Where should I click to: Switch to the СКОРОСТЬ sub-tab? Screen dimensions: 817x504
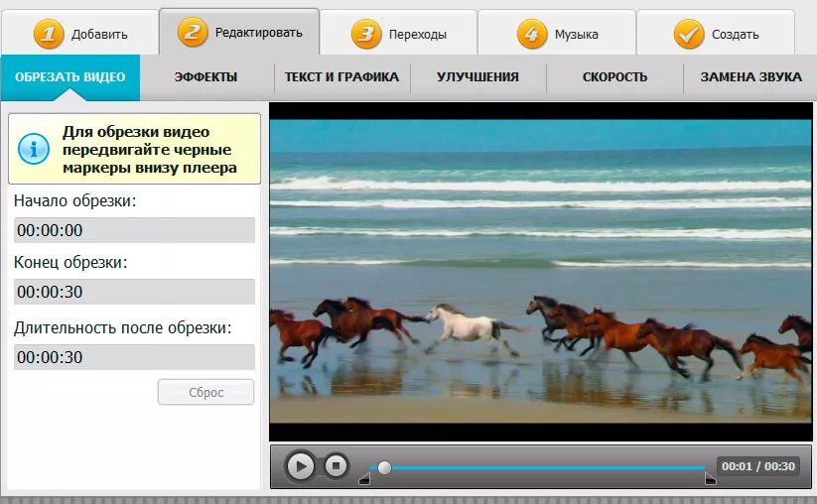point(614,77)
